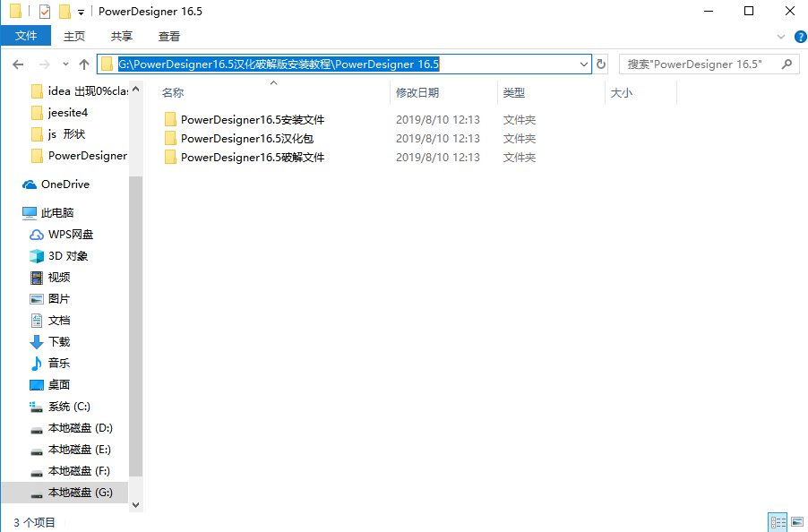Click the new folder quick access icon
Viewport: 808px width, 532px height.
click(x=64, y=12)
